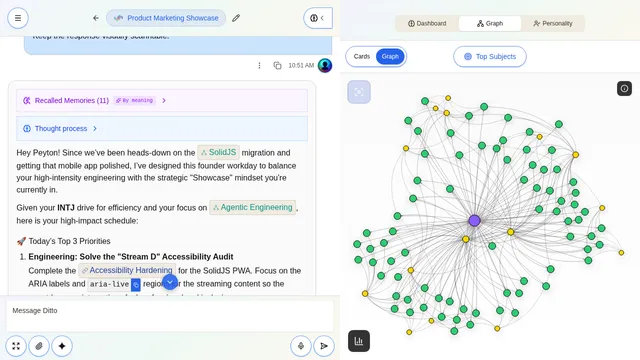Open the Personality tab
640x360 pixels.
tap(553, 23)
